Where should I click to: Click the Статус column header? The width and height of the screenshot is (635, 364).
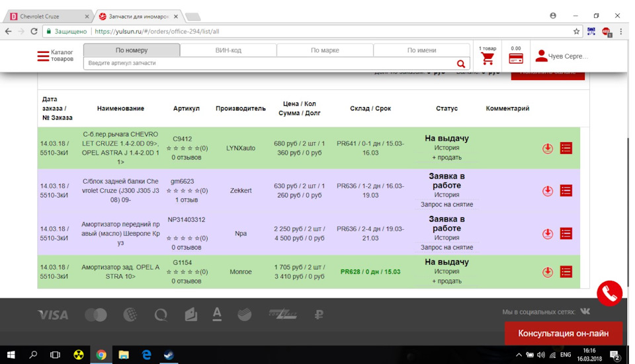[446, 108]
